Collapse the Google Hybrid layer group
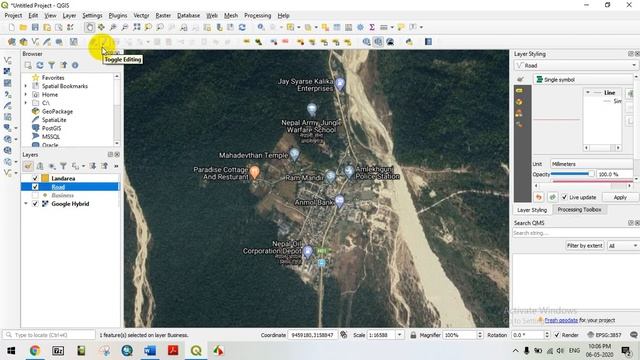 (26, 204)
